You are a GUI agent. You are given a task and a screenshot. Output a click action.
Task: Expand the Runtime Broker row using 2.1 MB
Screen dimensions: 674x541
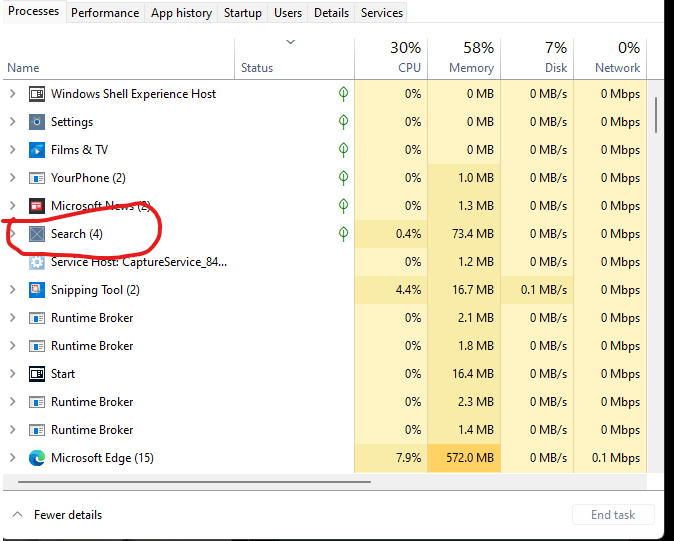tap(12, 318)
